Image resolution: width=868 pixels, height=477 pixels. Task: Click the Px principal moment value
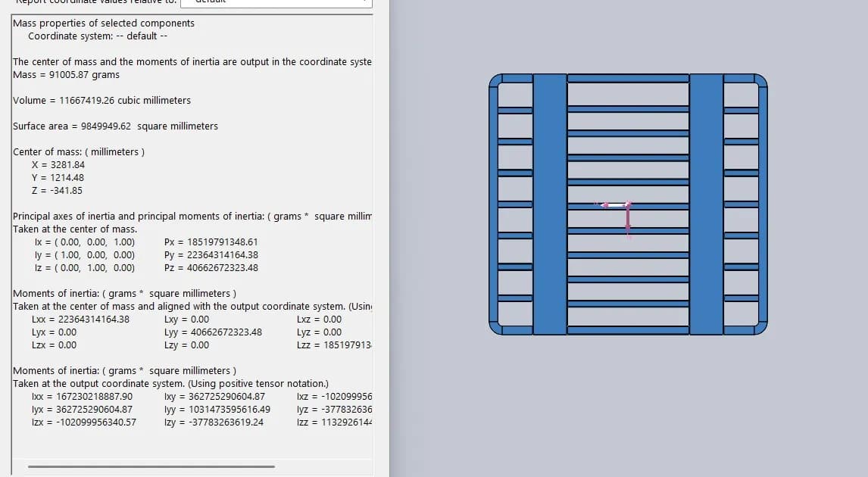pos(211,242)
